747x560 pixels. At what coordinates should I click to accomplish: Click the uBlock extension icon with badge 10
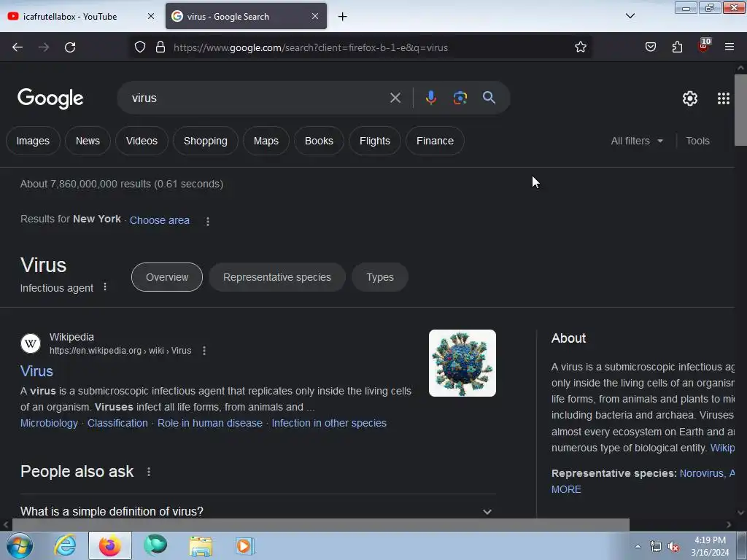(704, 46)
